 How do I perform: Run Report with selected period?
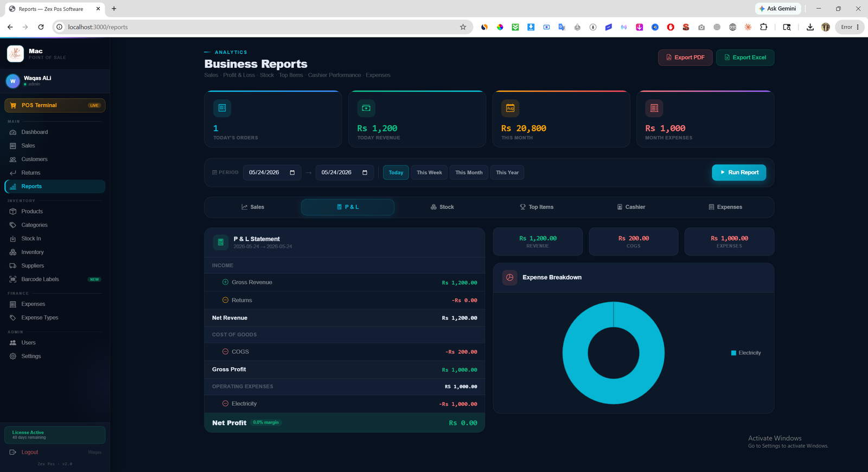click(739, 173)
